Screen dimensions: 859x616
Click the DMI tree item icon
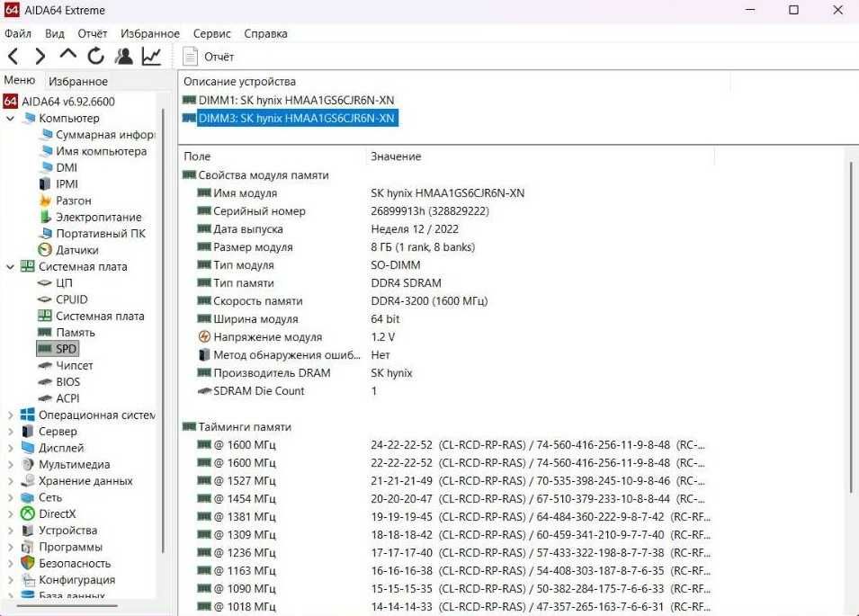coord(46,167)
